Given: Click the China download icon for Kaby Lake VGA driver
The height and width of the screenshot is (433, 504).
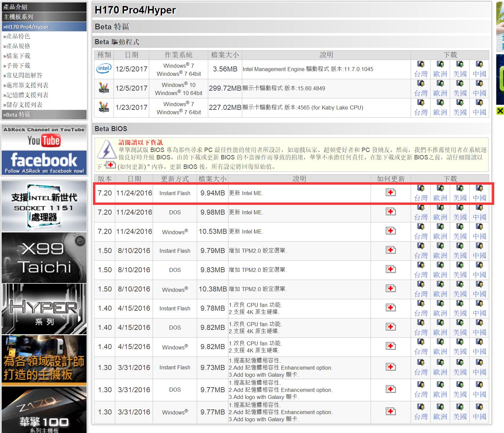Looking at the screenshot, I should coord(479,103).
